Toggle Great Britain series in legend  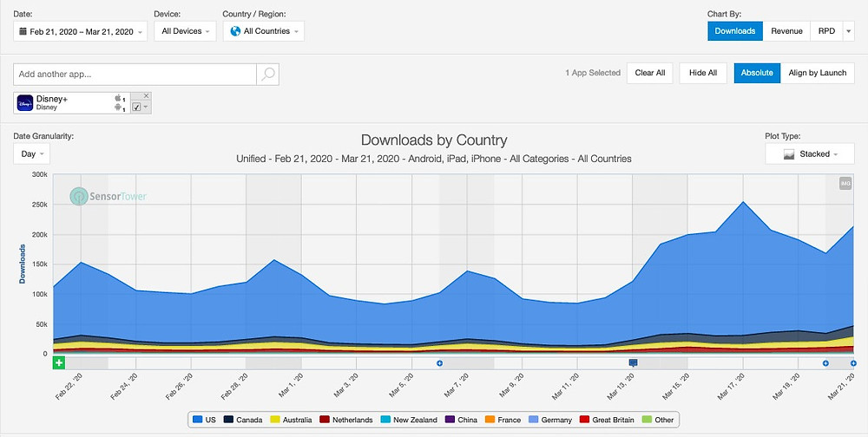click(607, 420)
